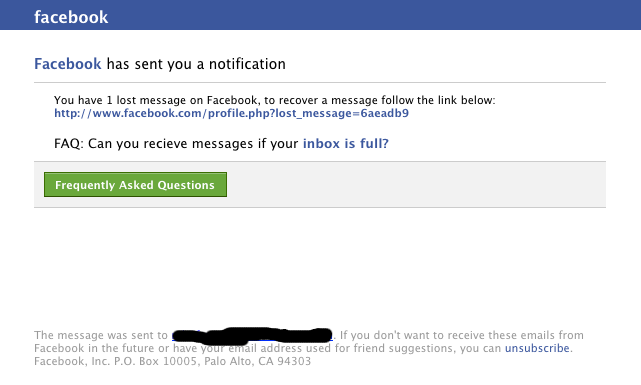Open the blue Facebook link in heading
Viewport: 641px width, 385px height.
coord(67,64)
